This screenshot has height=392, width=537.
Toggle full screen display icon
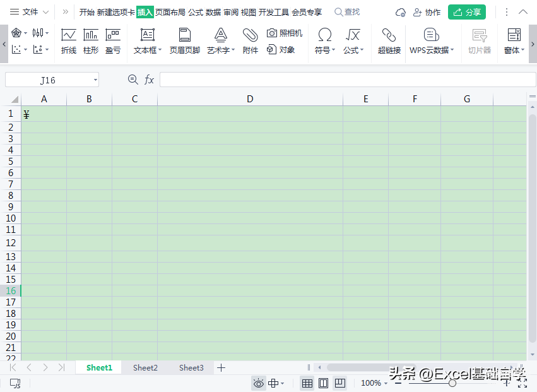click(522, 383)
